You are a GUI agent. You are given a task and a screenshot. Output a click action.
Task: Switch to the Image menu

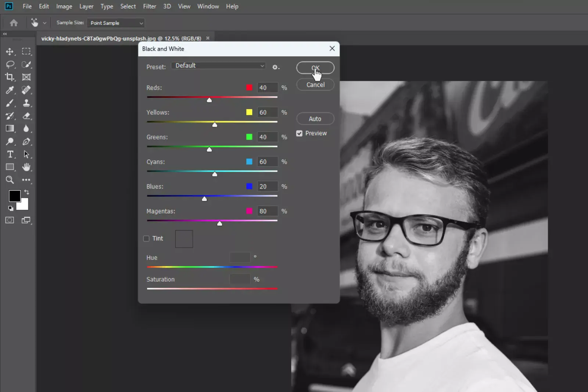click(x=64, y=6)
